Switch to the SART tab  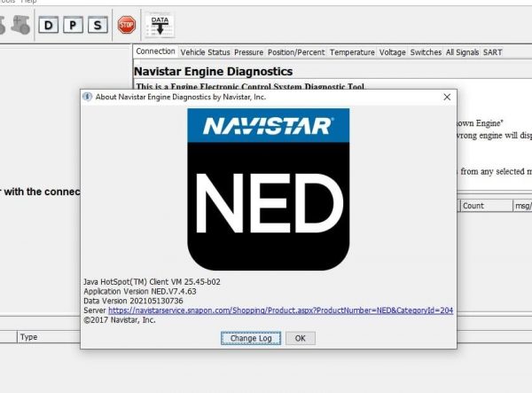coord(492,52)
